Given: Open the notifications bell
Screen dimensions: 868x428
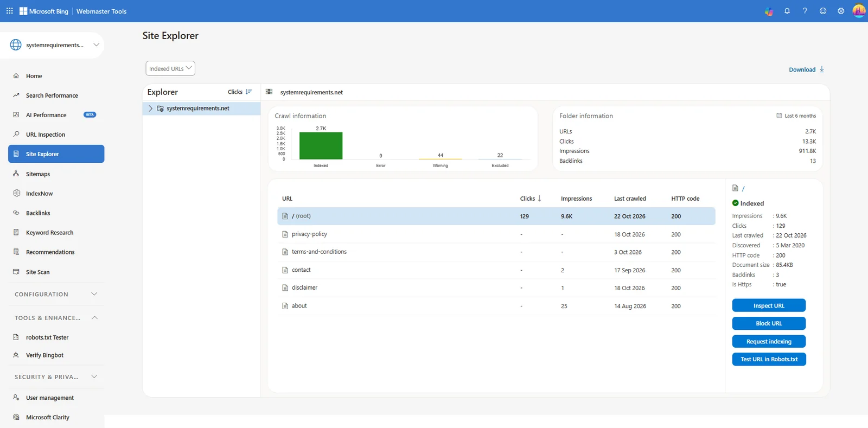Looking at the screenshot, I should click(x=787, y=11).
